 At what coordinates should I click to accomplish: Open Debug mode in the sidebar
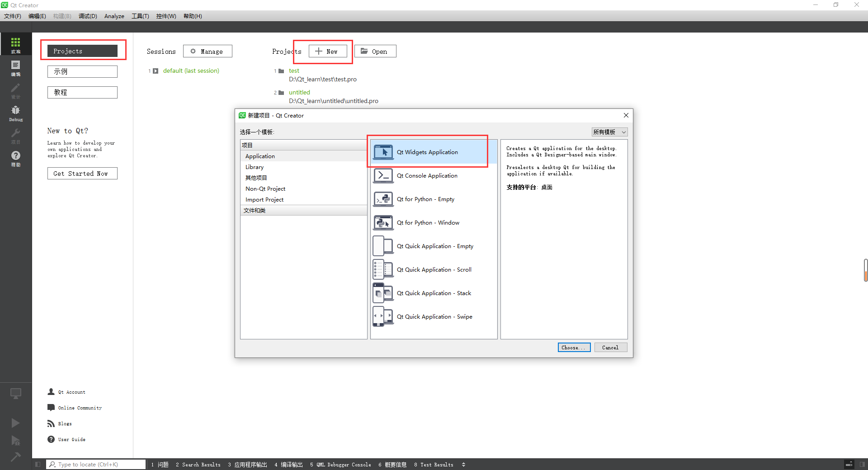pyautogui.click(x=16, y=113)
